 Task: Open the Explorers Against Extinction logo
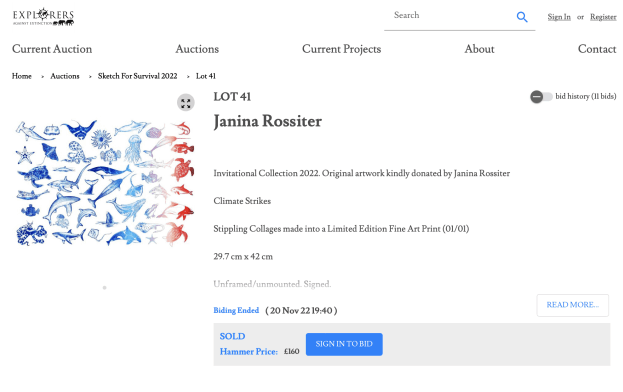[x=43, y=17]
